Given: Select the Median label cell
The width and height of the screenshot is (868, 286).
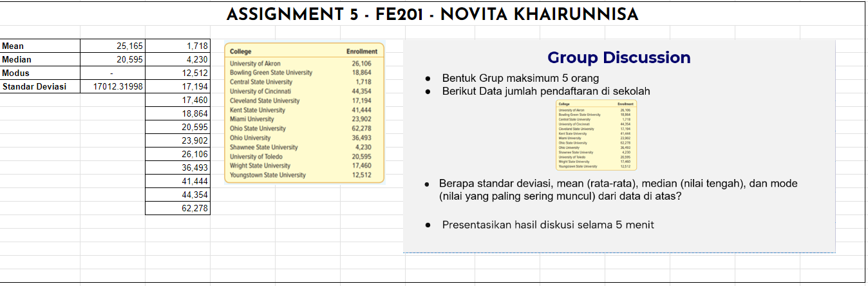Looking at the screenshot, I should point(40,59).
